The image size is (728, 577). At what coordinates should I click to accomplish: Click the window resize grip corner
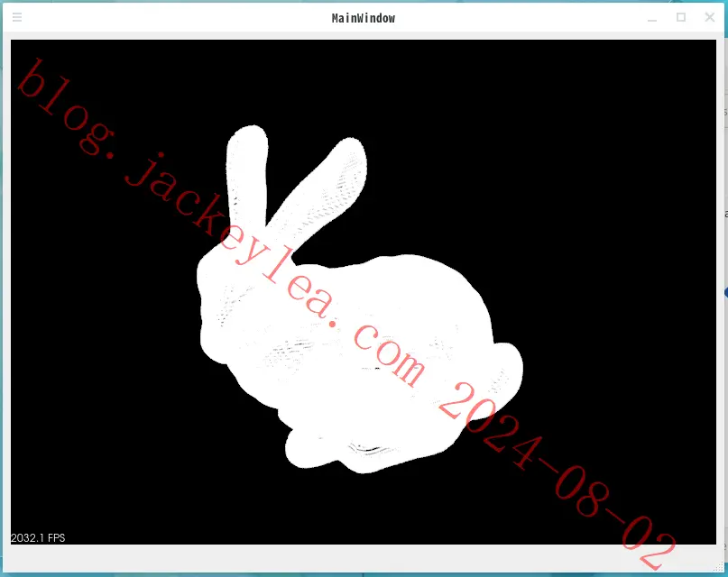click(718, 565)
